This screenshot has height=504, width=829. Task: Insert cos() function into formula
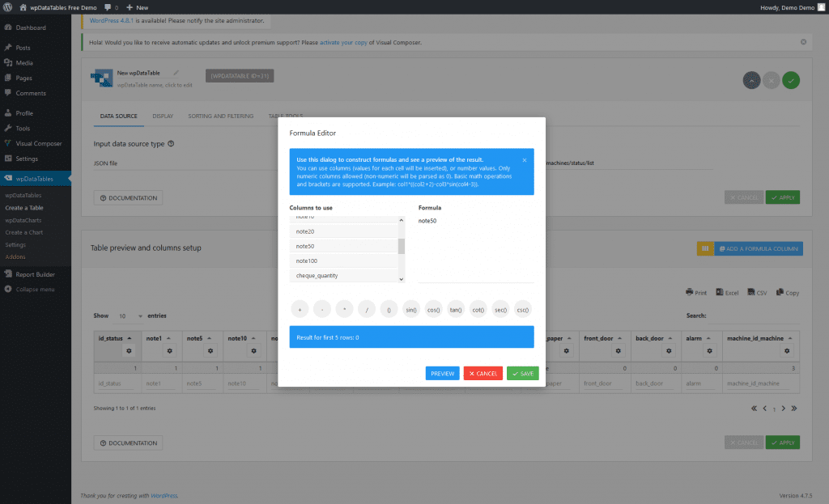tap(434, 310)
